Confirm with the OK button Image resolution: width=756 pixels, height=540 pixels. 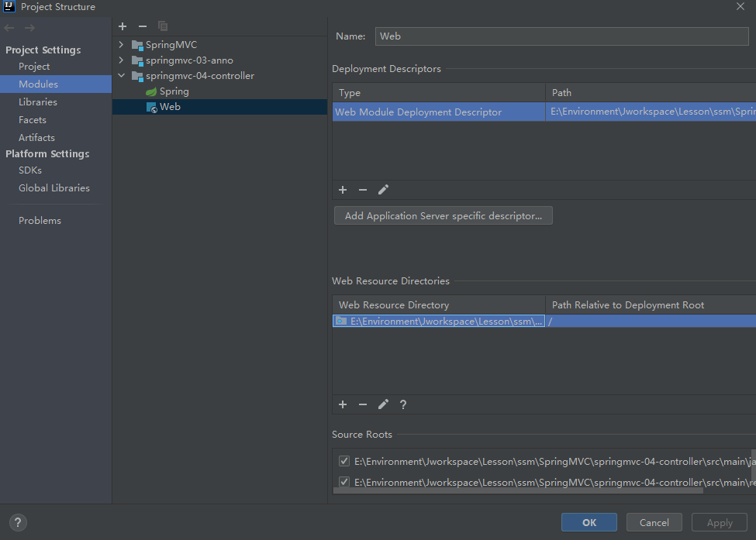pyautogui.click(x=589, y=523)
